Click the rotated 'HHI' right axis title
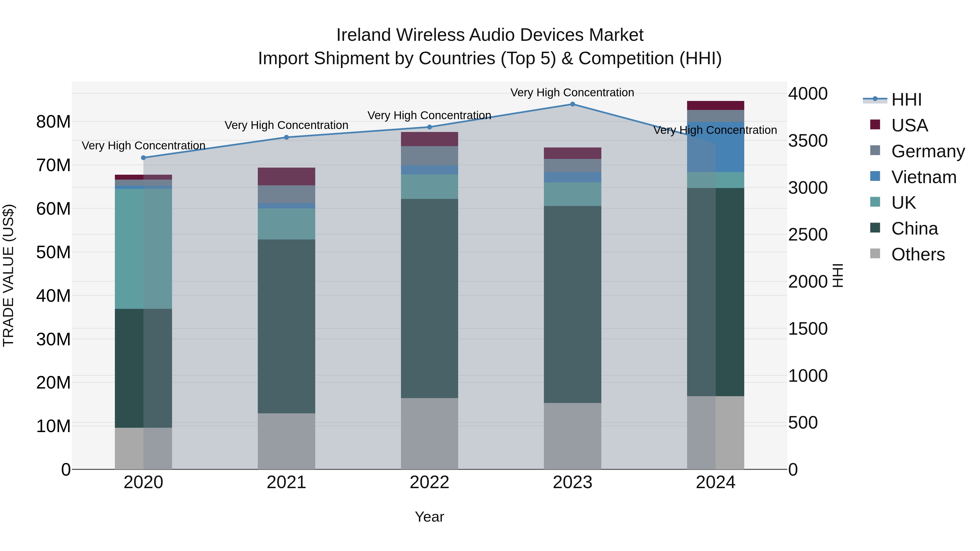This screenshot has width=980, height=551. pos(838,275)
